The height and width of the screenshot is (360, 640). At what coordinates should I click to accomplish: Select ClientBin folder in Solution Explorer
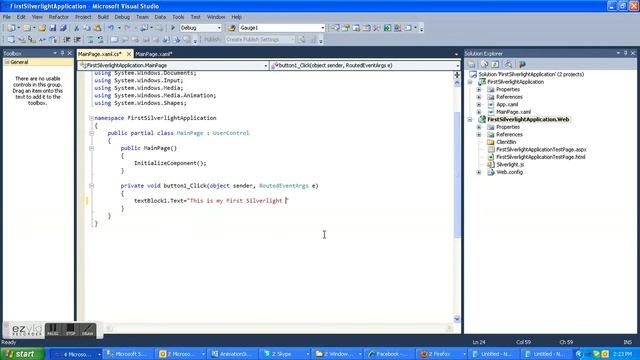[x=506, y=142]
